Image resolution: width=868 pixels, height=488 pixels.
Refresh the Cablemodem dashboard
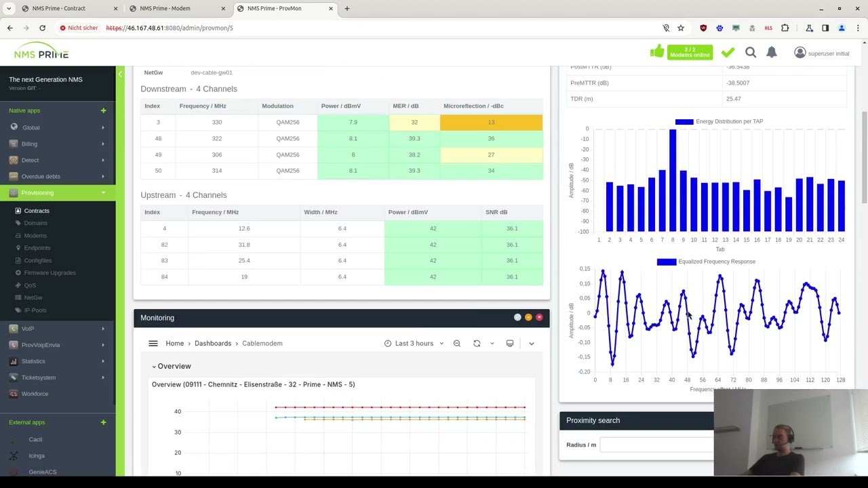477,344
